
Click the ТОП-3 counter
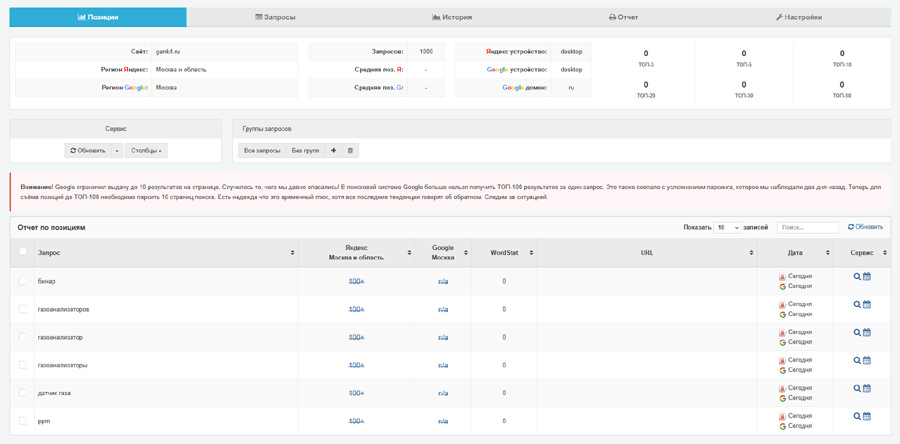646,58
